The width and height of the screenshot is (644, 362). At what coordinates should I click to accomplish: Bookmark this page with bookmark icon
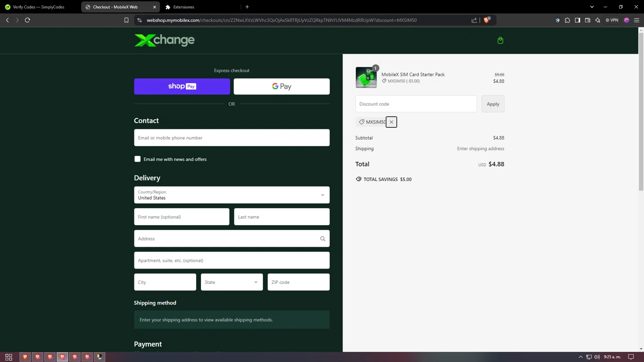pos(126,20)
